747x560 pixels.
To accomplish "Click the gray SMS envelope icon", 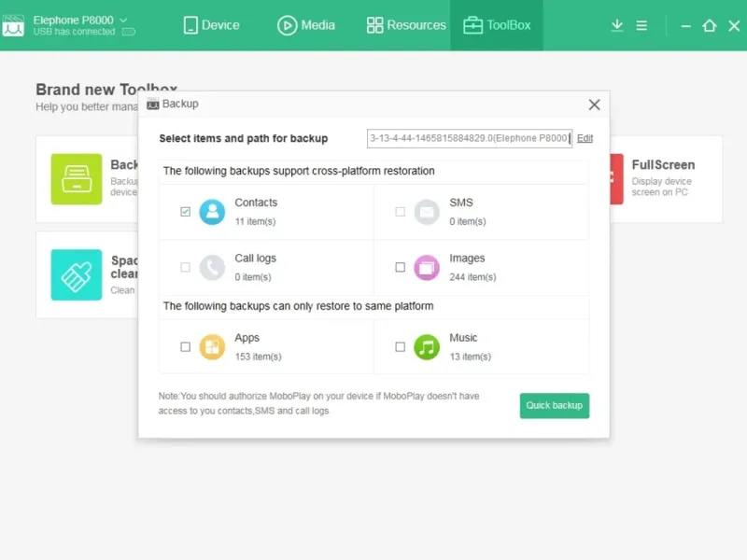I will click(427, 212).
